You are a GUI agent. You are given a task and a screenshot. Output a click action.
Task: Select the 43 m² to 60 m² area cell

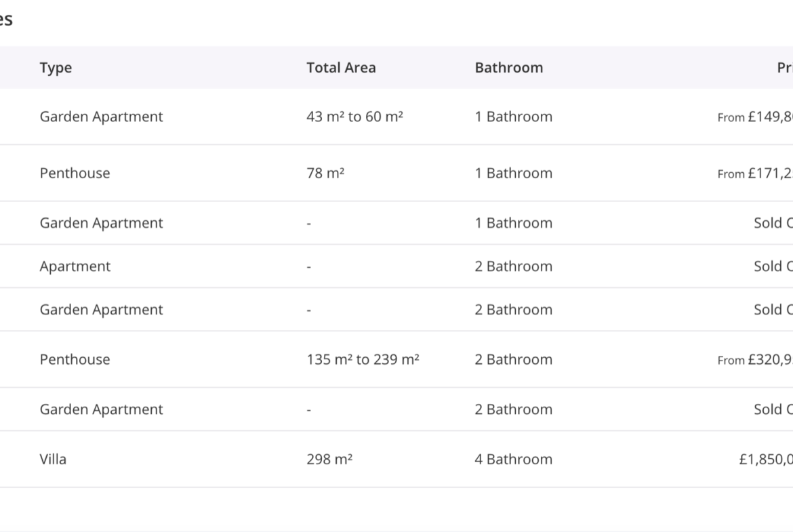(354, 117)
